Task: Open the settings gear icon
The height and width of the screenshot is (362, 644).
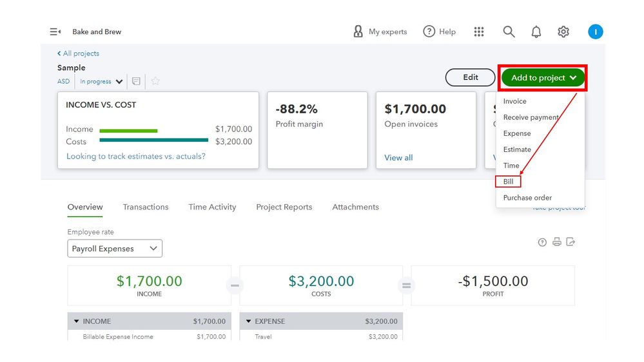Action: (563, 32)
